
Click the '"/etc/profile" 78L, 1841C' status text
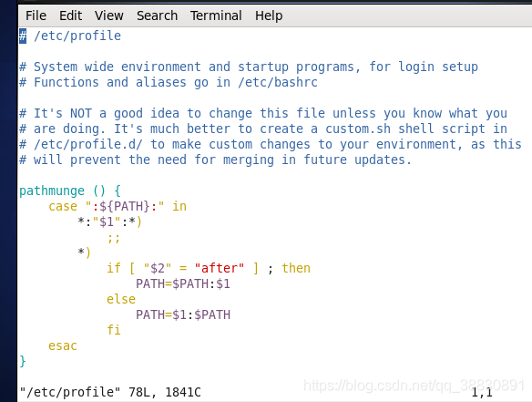pos(110,392)
